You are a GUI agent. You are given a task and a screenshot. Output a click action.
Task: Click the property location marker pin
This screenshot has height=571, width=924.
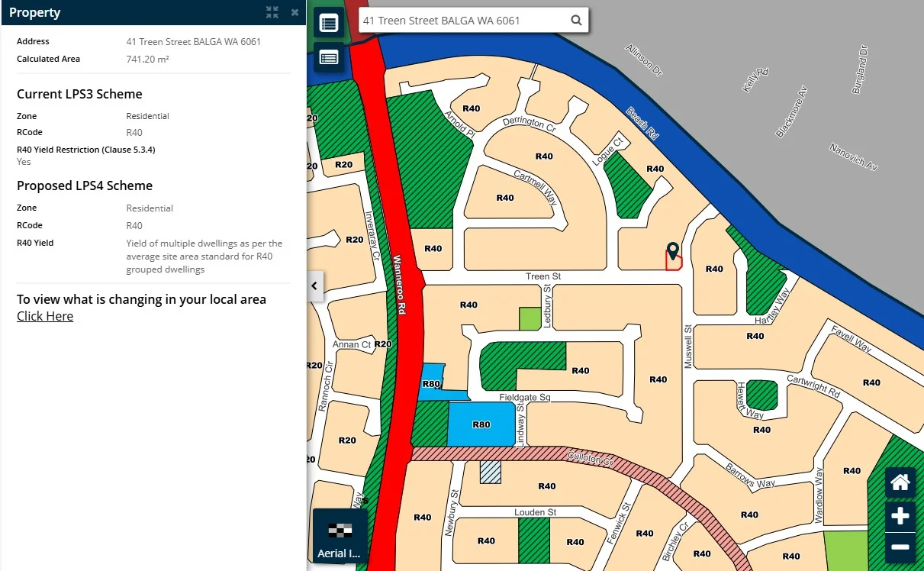(672, 251)
